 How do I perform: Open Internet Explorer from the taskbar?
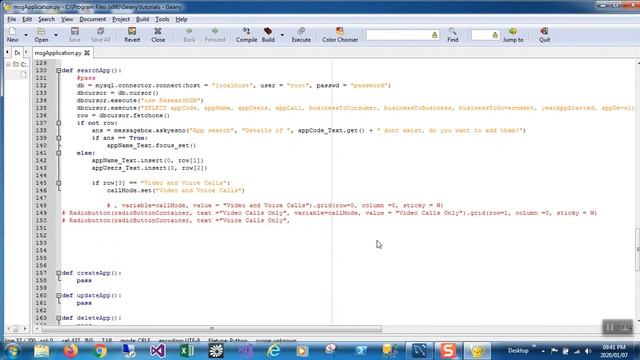(273, 351)
